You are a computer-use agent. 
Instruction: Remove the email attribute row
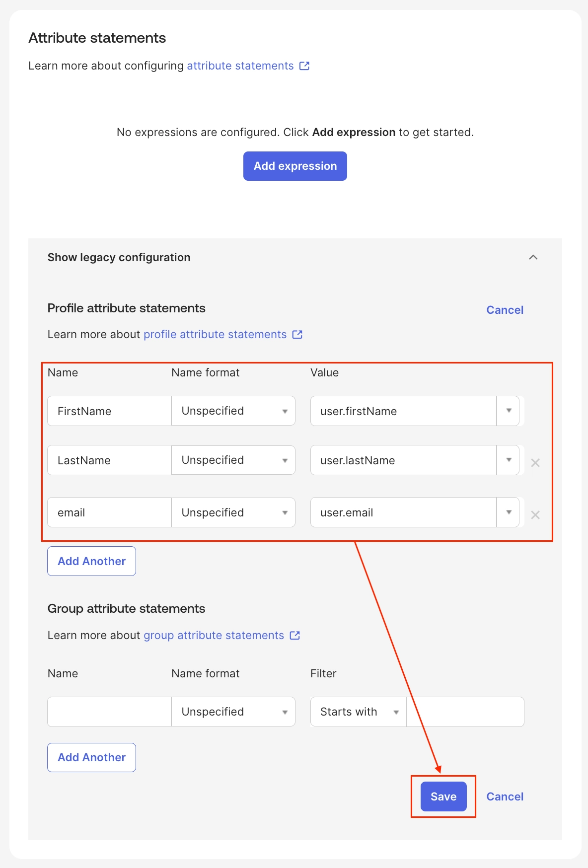coord(535,515)
